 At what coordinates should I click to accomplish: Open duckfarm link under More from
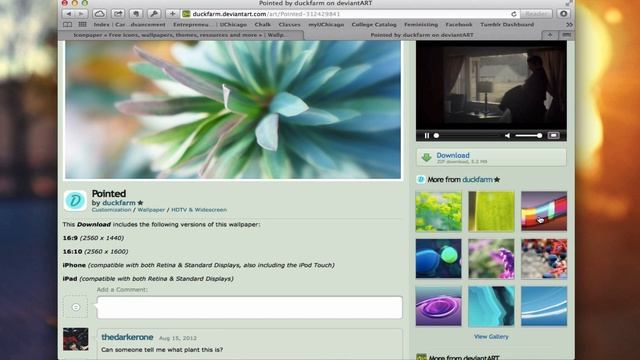point(477,180)
